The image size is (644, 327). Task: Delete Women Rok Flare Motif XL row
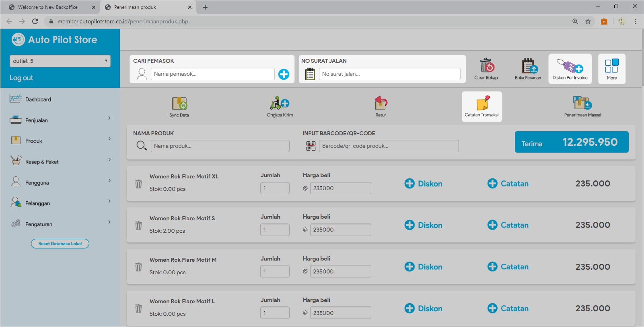pyautogui.click(x=138, y=184)
